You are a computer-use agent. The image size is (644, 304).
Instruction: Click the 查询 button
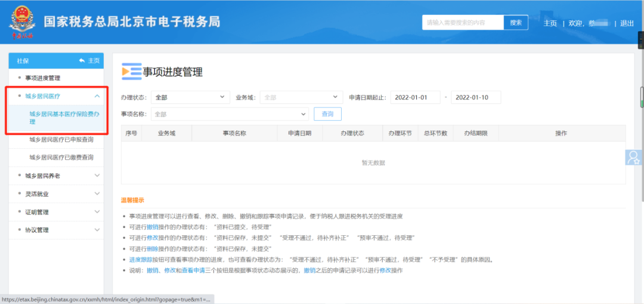pyautogui.click(x=328, y=114)
